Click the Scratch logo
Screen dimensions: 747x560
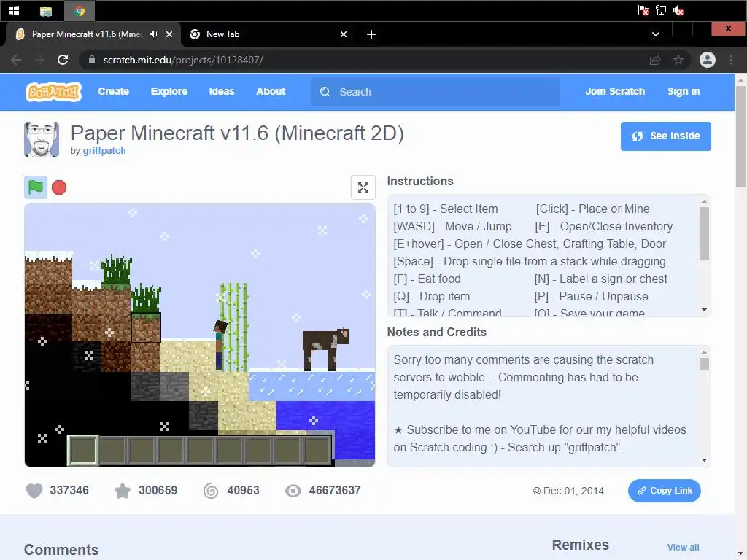53,91
